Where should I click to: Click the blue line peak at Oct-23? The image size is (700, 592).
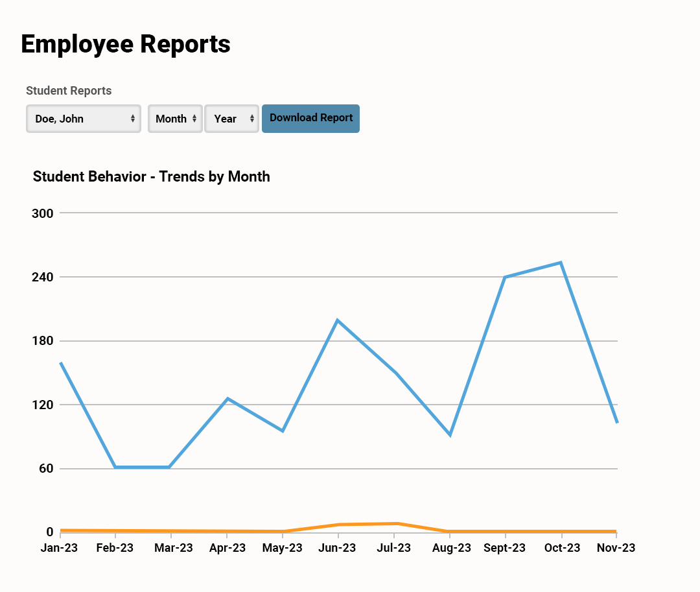560,263
